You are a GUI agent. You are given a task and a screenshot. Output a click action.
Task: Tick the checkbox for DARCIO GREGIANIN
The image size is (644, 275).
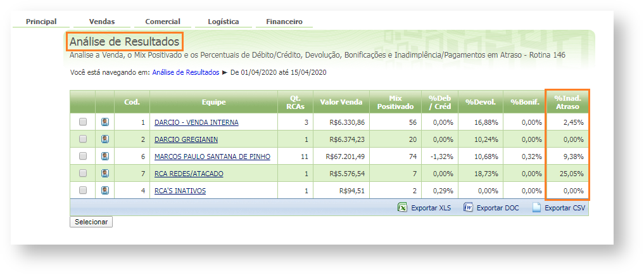pos(83,139)
